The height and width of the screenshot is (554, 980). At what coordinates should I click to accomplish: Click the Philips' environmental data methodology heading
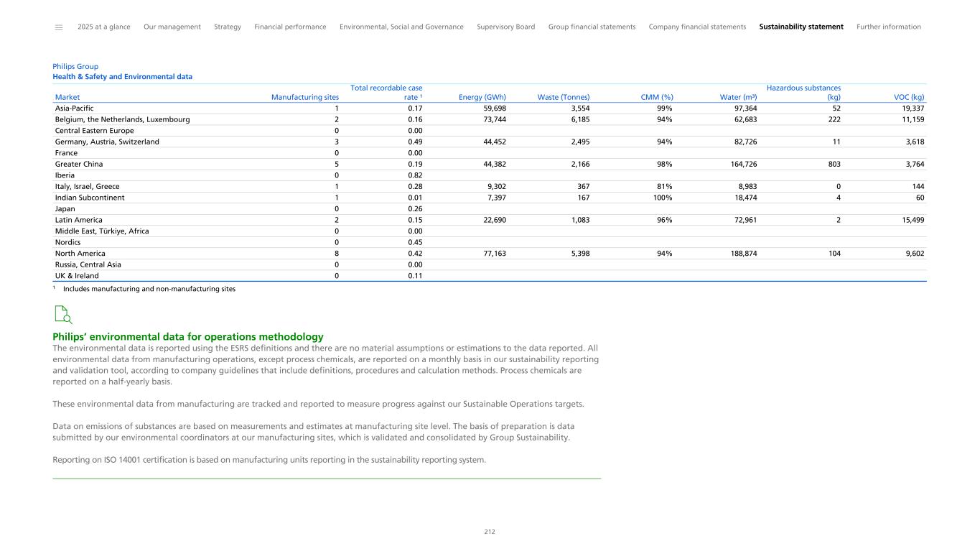(188, 336)
